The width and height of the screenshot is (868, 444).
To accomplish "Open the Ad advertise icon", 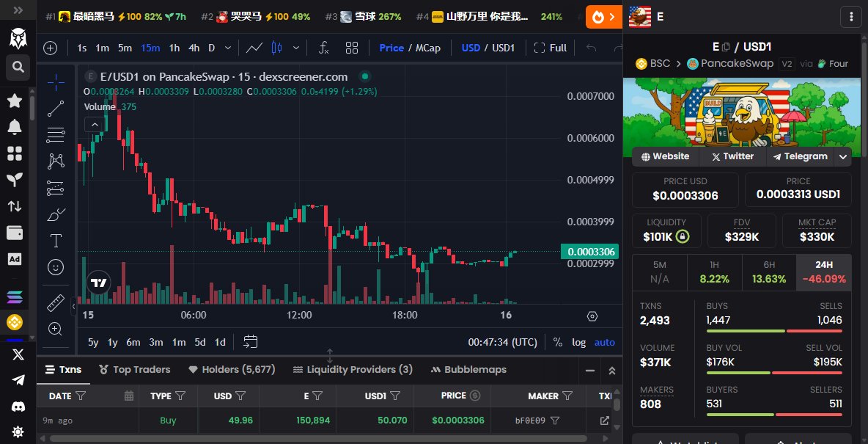I will [x=15, y=259].
